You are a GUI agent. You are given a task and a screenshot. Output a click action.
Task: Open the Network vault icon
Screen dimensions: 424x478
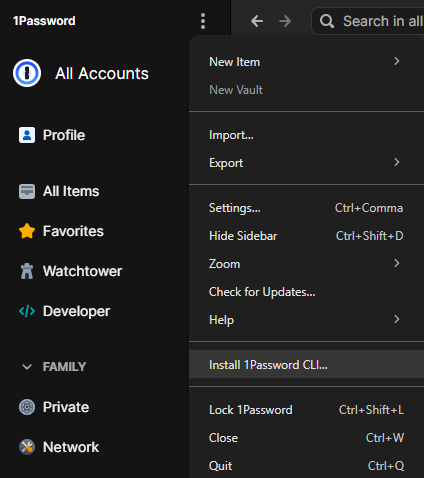[27, 447]
